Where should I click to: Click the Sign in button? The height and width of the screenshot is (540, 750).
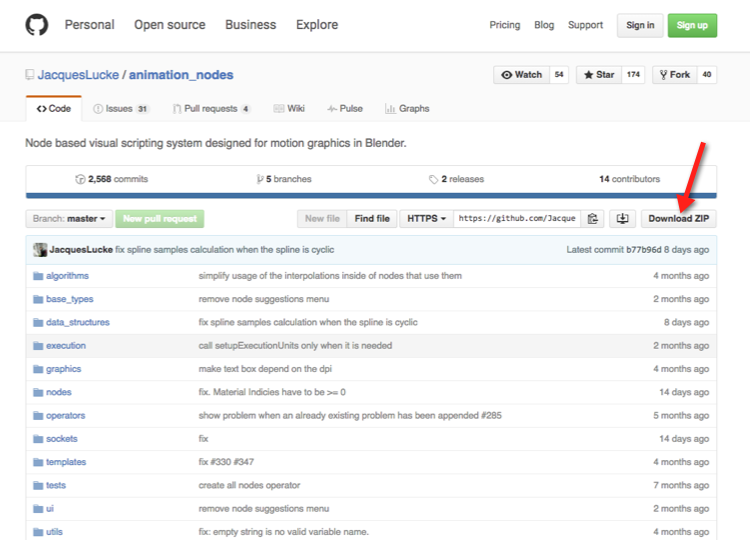(640, 25)
